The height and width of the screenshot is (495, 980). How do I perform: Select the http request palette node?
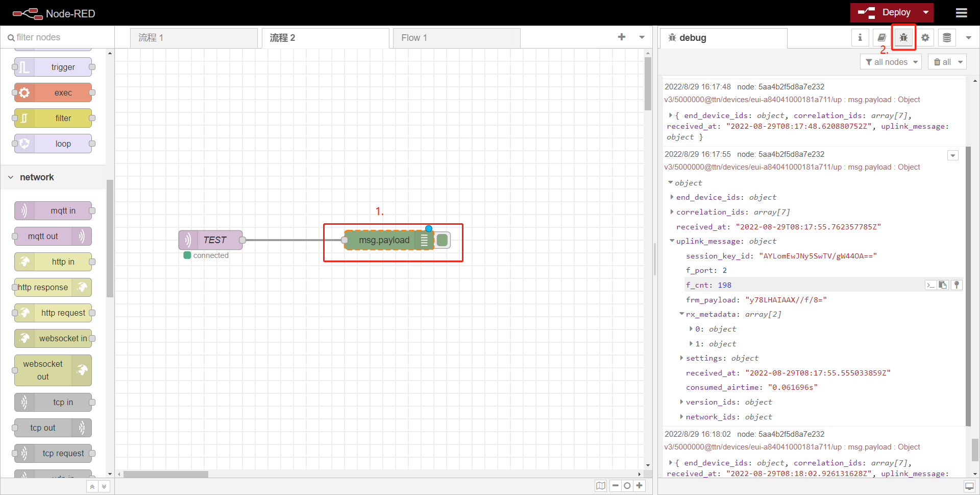click(53, 313)
